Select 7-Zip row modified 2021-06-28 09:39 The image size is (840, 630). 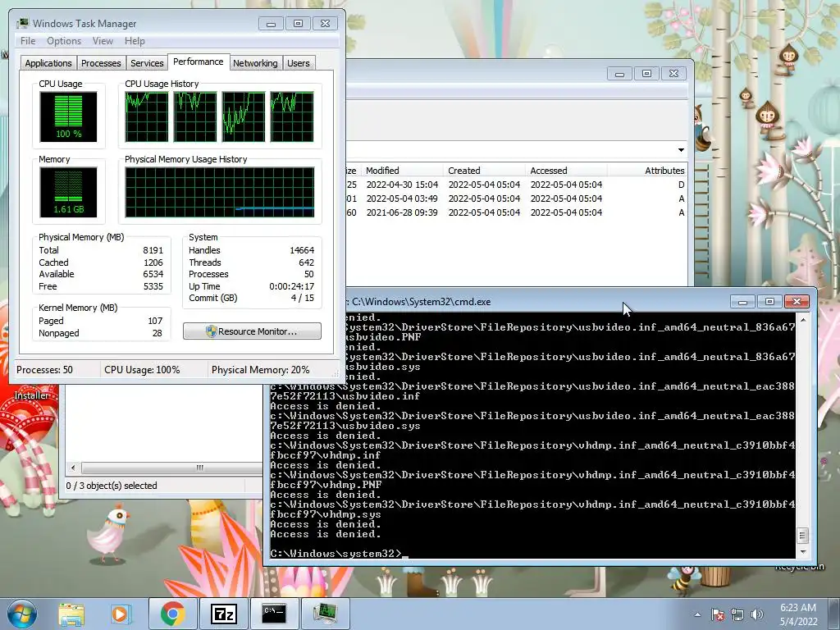pos(517,212)
